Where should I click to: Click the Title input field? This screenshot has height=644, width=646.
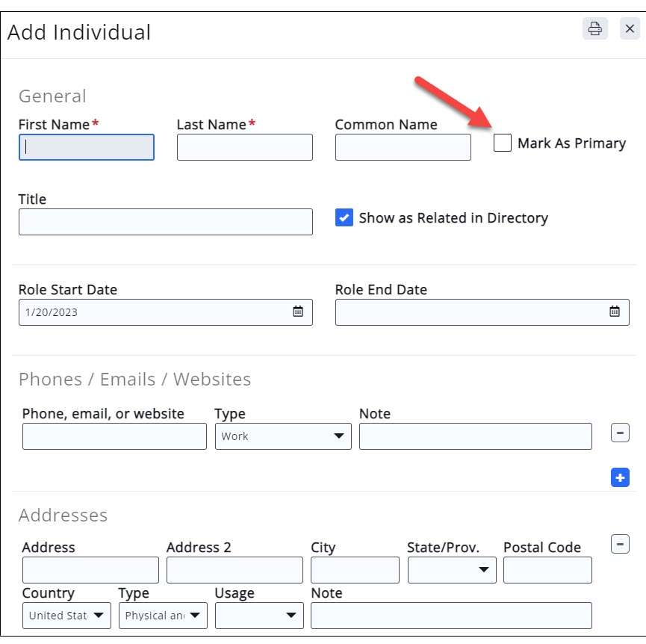coord(165,222)
